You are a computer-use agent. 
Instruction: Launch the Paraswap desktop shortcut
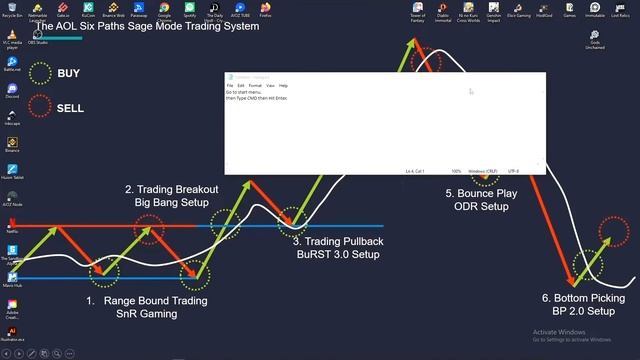tap(139, 10)
